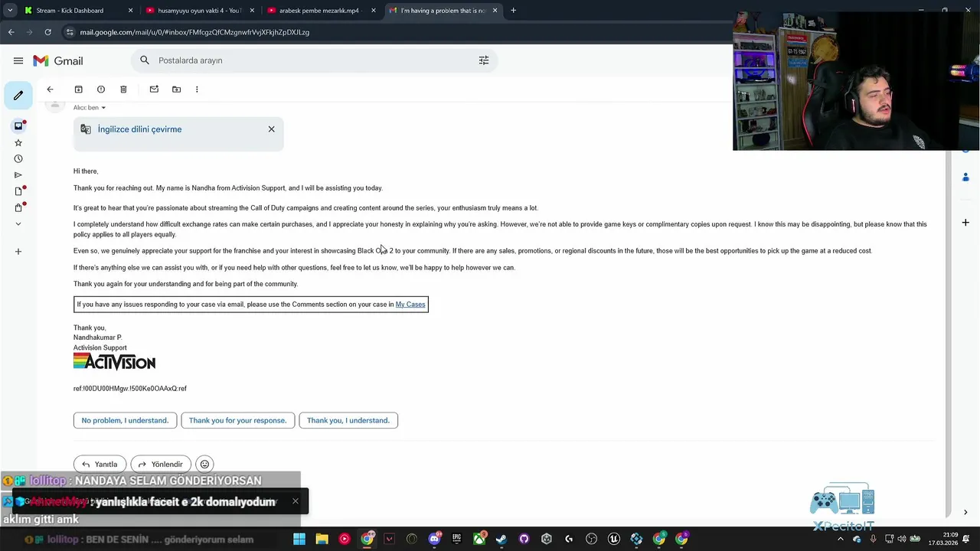The width and height of the screenshot is (980, 551).
Task: Get add-ons plus in side panel
Action: (x=965, y=223)
